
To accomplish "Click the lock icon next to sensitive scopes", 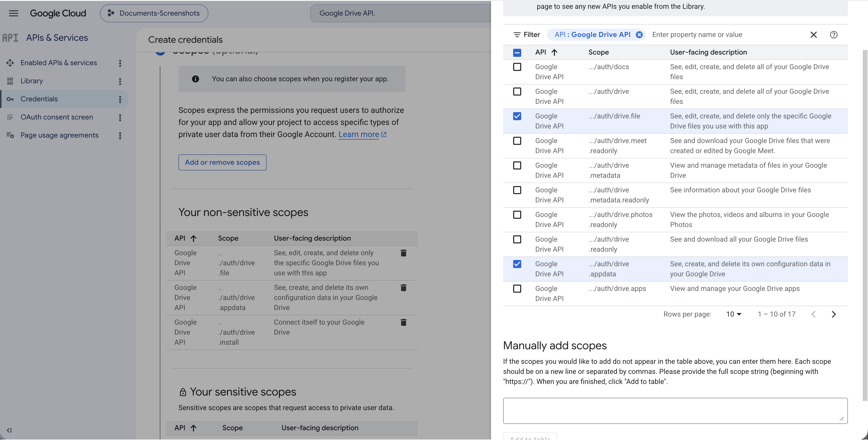I will point(183,392).
